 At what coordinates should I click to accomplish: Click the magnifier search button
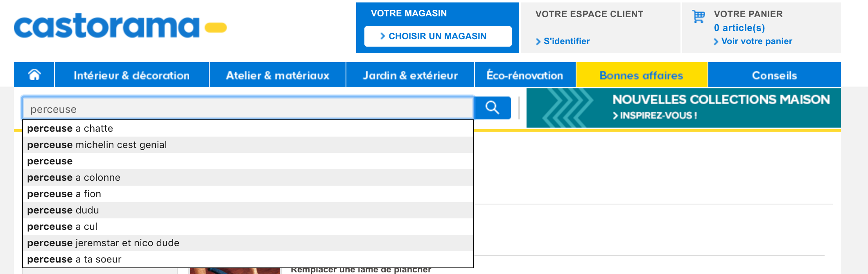click(492, 108)
